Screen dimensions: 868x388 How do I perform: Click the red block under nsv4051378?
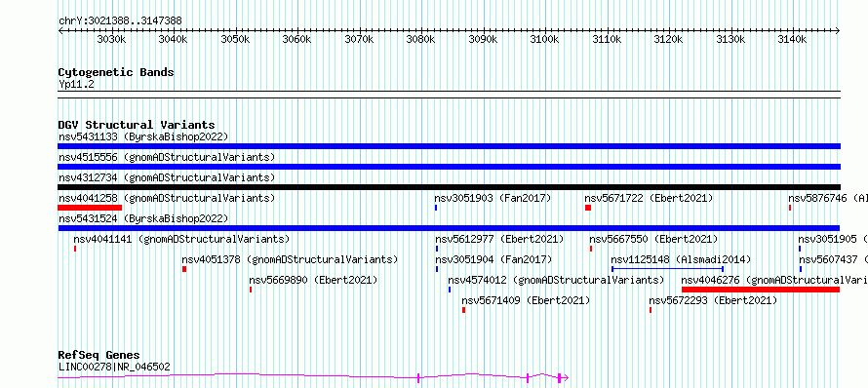[x=184, y=269]
